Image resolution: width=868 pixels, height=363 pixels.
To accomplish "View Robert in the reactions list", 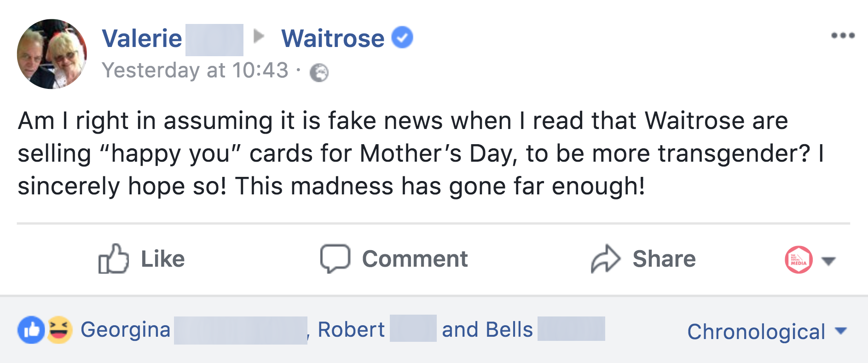I will click(351, 330).
